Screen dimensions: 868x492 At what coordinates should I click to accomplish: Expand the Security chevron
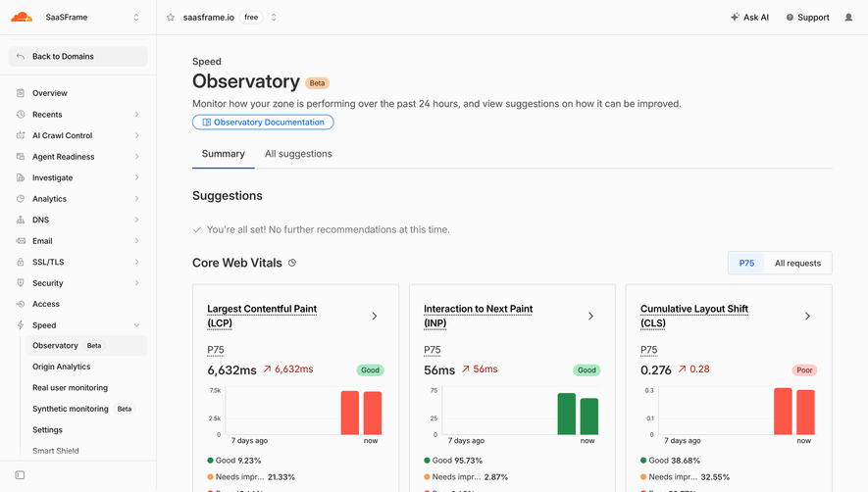pyautogui.click(x=136, y=283)
